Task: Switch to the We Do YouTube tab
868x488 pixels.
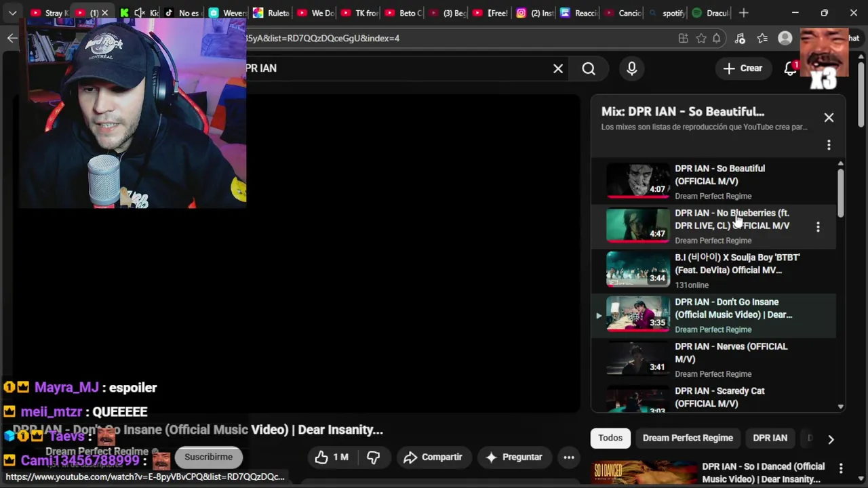Action: click(316, 13)
